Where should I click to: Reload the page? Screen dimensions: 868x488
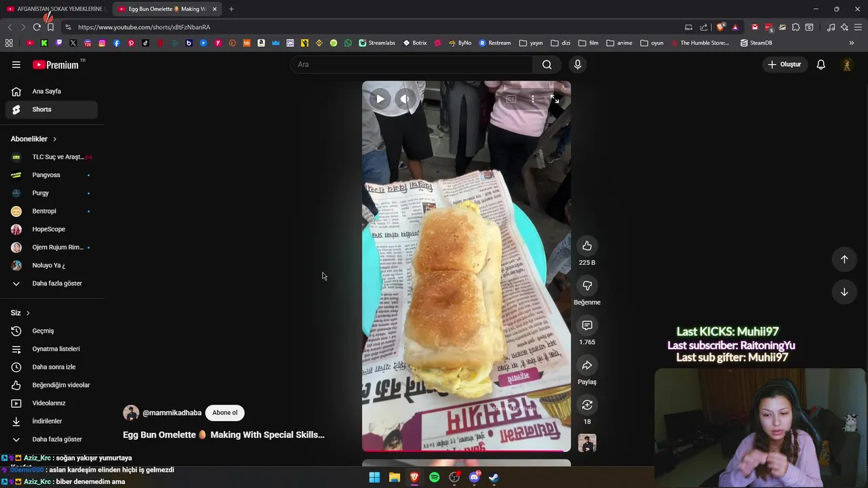tap(37, 27)
